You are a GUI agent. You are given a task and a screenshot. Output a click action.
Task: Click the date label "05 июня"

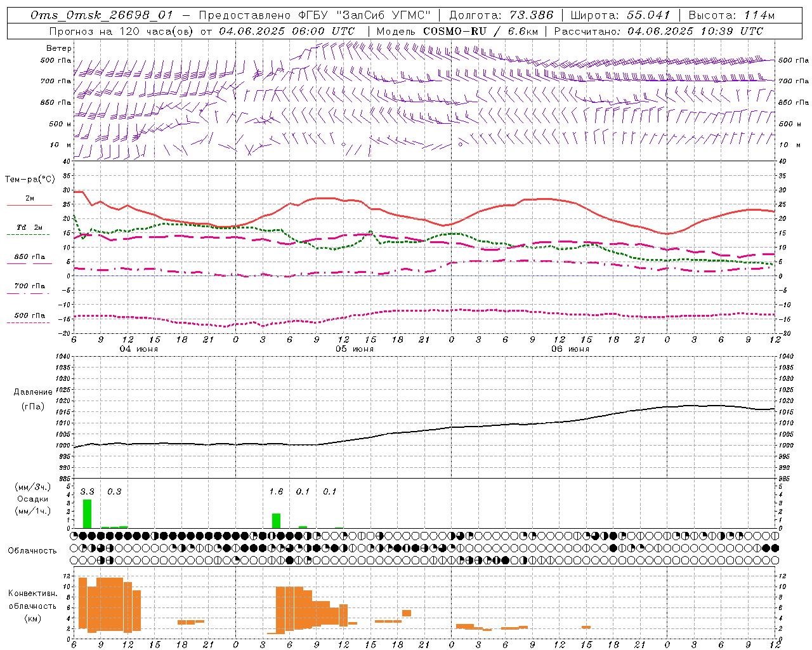point(355,349)
